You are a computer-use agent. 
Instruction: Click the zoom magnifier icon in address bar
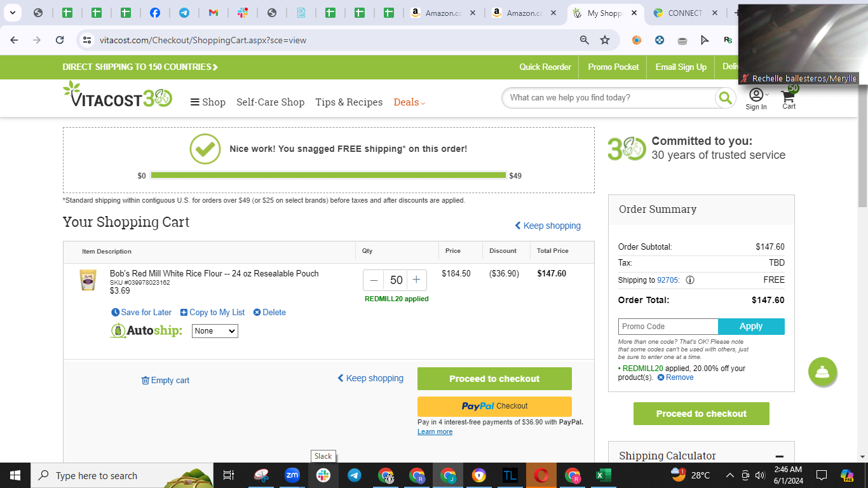[584, 40]
